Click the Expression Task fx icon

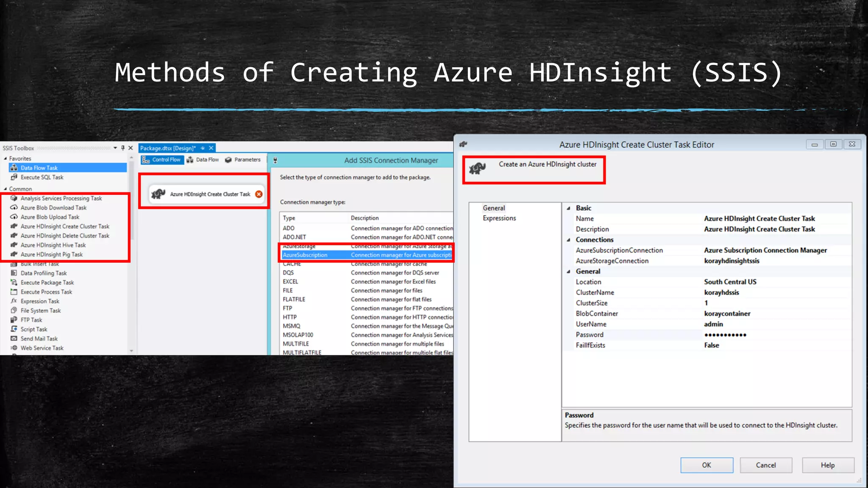coord(14,301)
